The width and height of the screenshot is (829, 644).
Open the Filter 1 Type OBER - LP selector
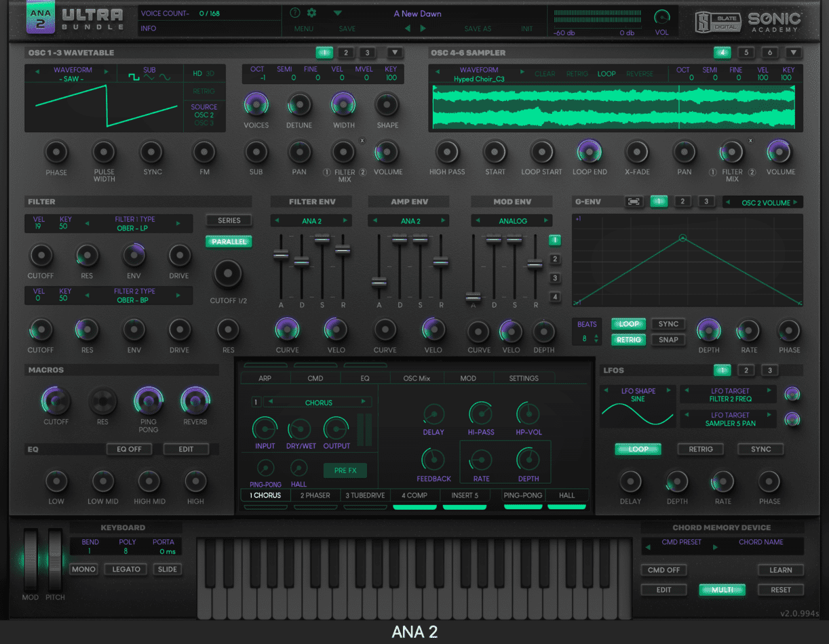[134, 224]
